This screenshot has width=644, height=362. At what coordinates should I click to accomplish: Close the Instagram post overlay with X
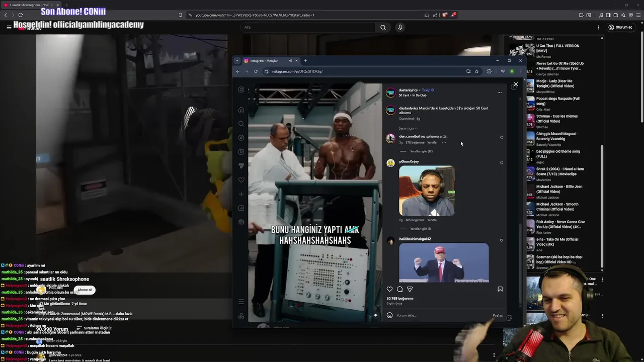(516, 84)
